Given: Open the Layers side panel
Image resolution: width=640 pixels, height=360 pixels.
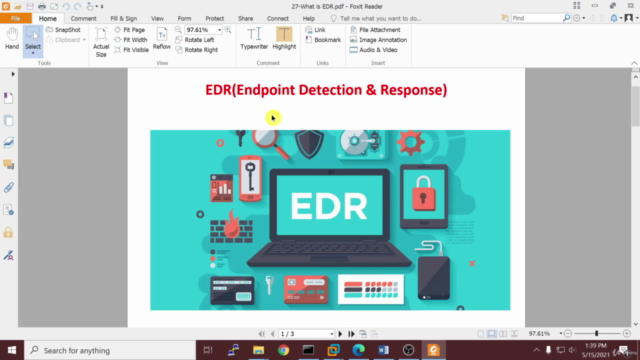Looking at the screenshot, I should pyautogui.click(x=8, y=142).
